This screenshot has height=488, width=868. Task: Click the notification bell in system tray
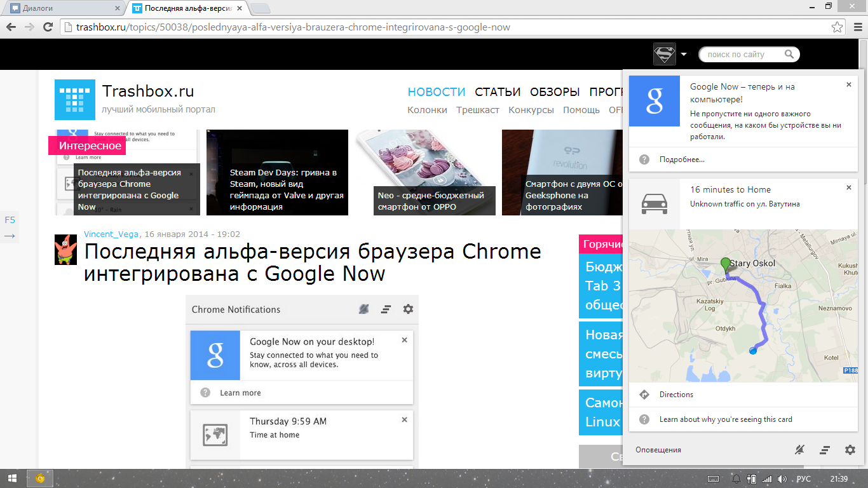(x=736, y=479)
